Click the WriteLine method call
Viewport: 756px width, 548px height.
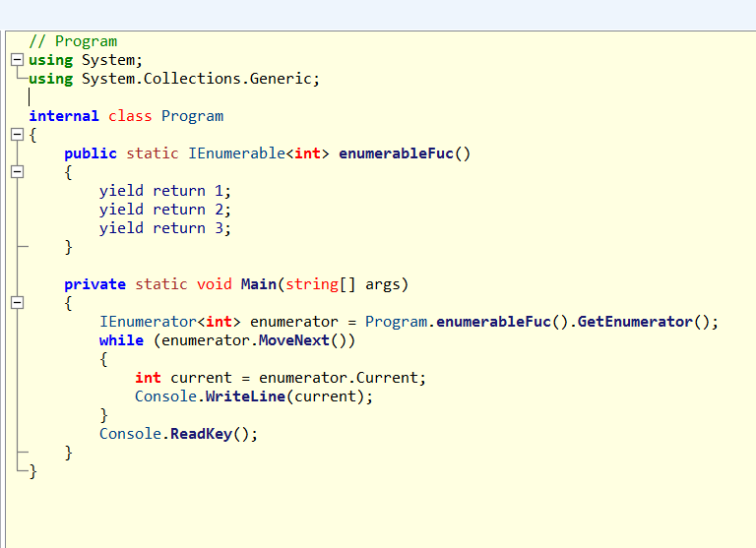[245, 396]
